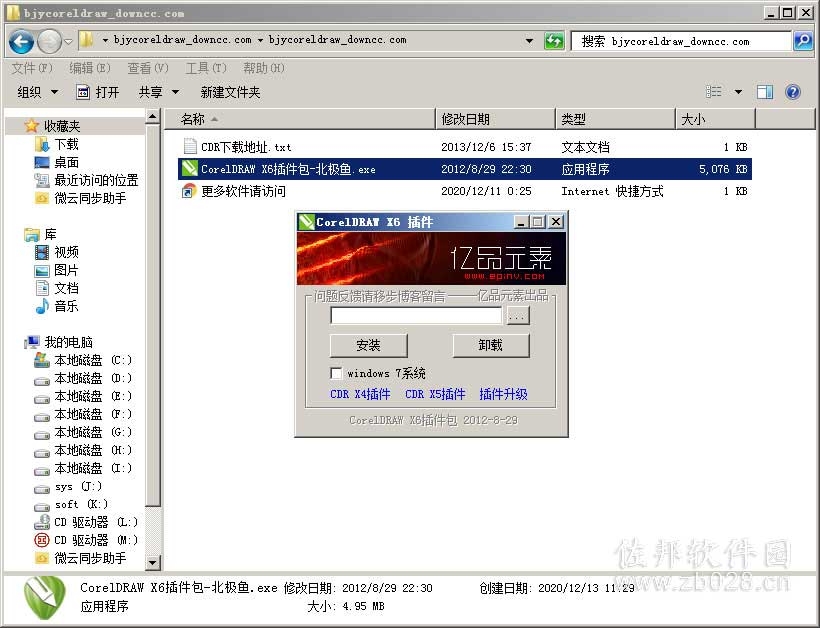Click the folder icon in the address bar
820x628 pixels.
pos(87,40)
